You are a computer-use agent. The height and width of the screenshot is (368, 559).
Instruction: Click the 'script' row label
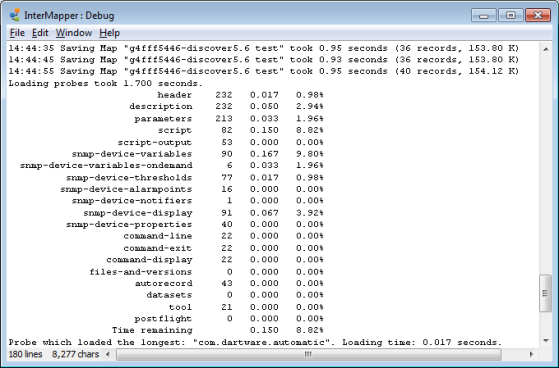pos(175,130)
